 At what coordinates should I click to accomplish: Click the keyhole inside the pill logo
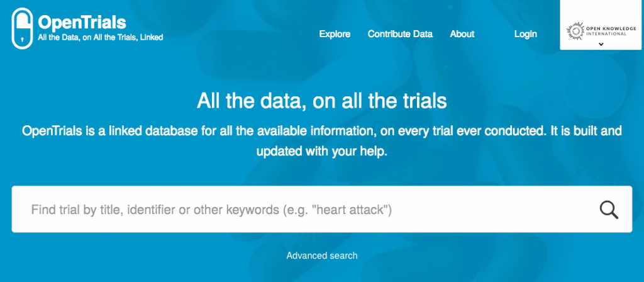click(x=22, y=40)
